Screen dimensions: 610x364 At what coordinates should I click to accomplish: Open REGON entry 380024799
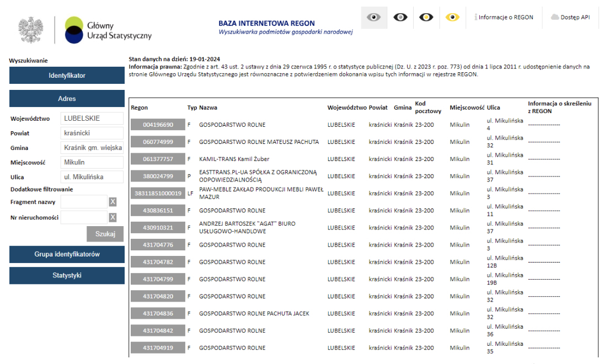click(158, 176)
